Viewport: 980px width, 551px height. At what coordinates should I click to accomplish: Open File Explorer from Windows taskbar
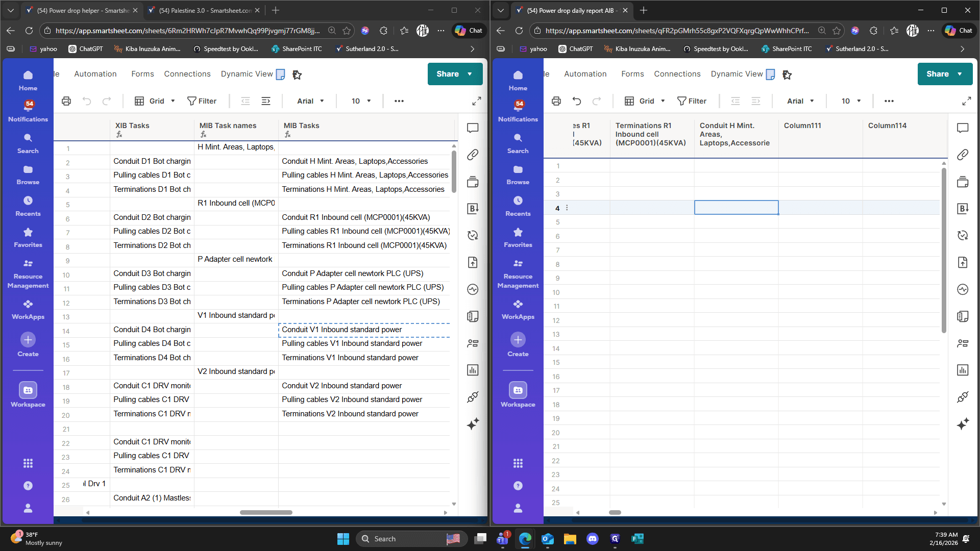570,539
